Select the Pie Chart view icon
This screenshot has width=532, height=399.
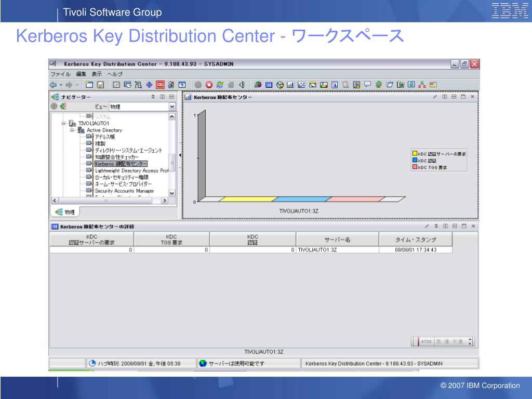point(280,85)
